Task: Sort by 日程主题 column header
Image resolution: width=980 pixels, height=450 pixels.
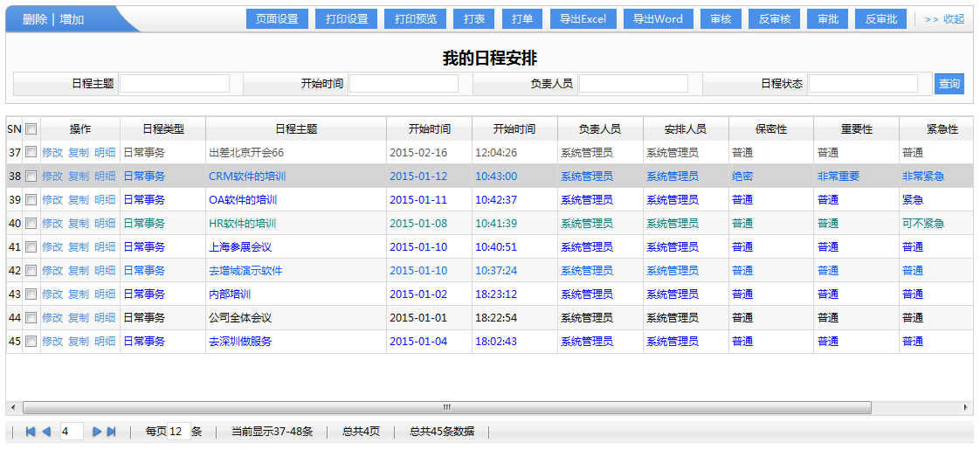Action: (296, 129)
